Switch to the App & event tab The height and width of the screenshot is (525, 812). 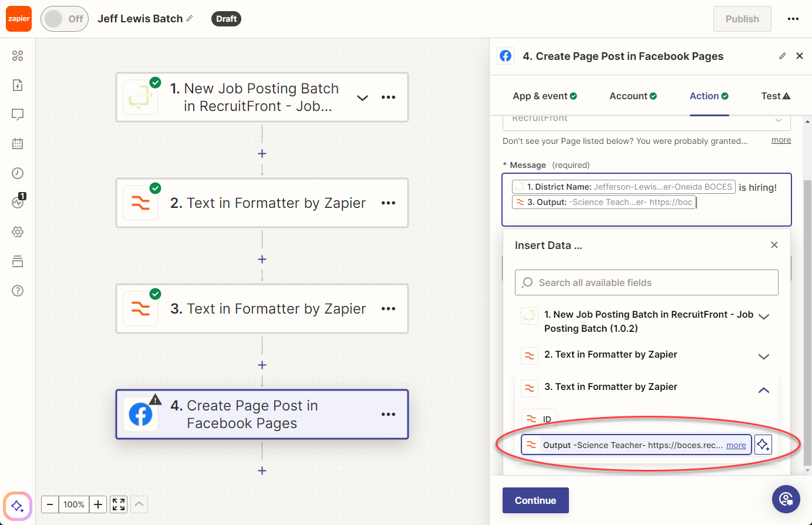(x=545, y=96)
